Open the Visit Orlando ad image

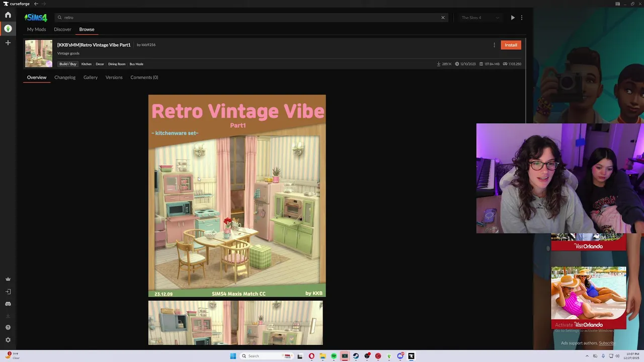(x=589, y=298)
